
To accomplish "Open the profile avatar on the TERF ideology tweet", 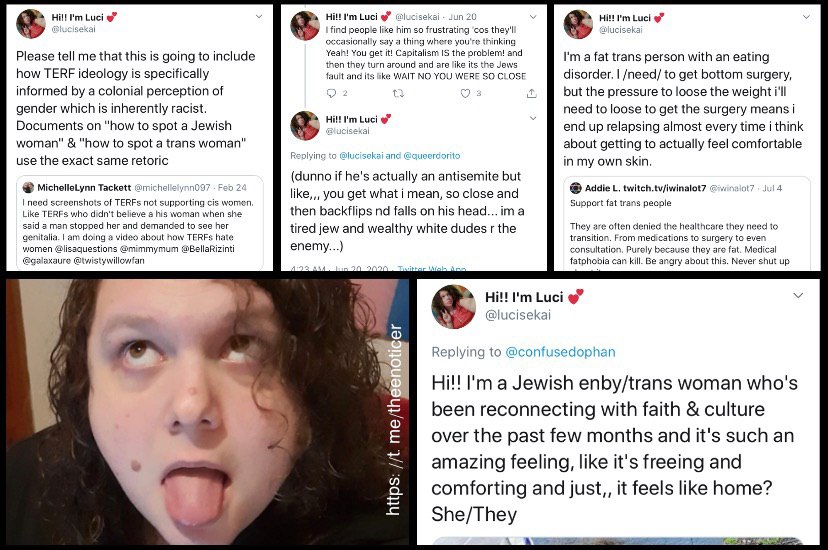I will [x=31, y=24].
